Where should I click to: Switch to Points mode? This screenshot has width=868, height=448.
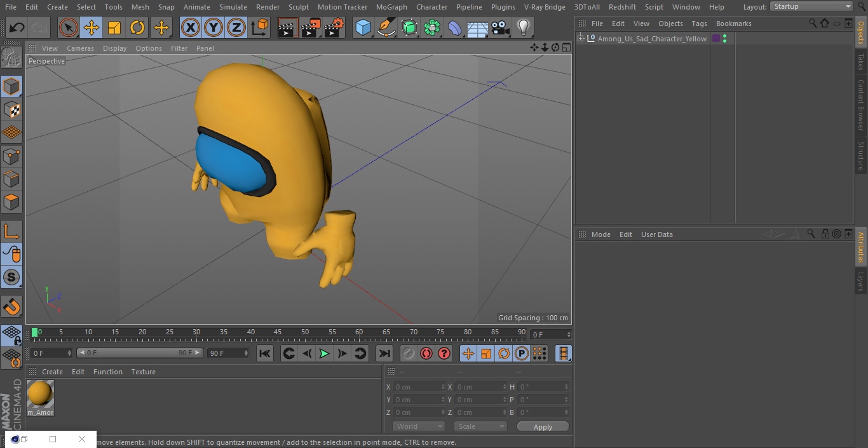click(x=11, y=156)
